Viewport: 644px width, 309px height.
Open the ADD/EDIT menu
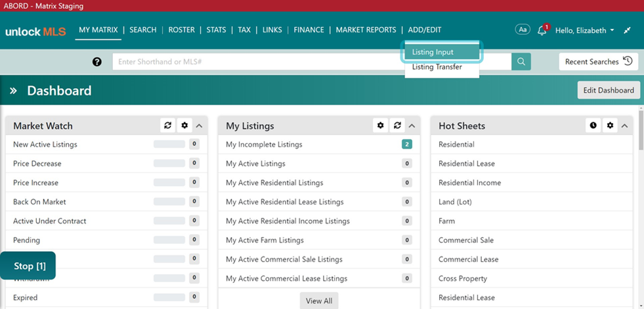pyautogui.click(x=424, y=30)
